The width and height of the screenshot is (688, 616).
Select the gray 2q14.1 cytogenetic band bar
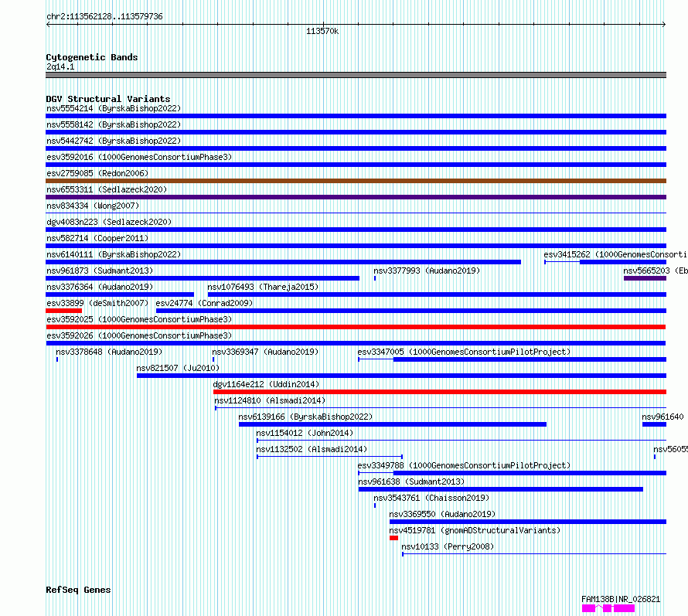[356, 75]
